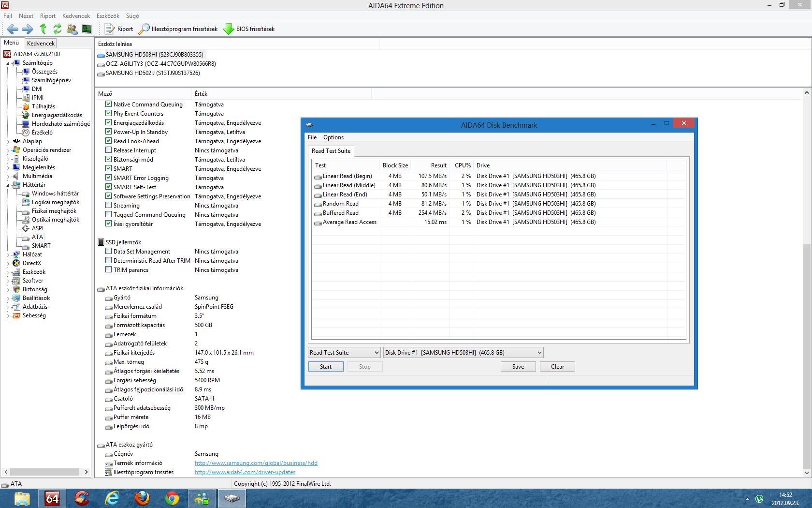
Task: Open the File menu in Disk Benchmark
Action: (x=312, y=137)
